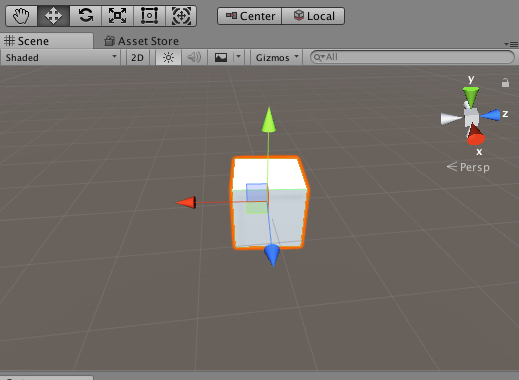Select the Move tool
This screenshot has width=519, height=380.
53,16
